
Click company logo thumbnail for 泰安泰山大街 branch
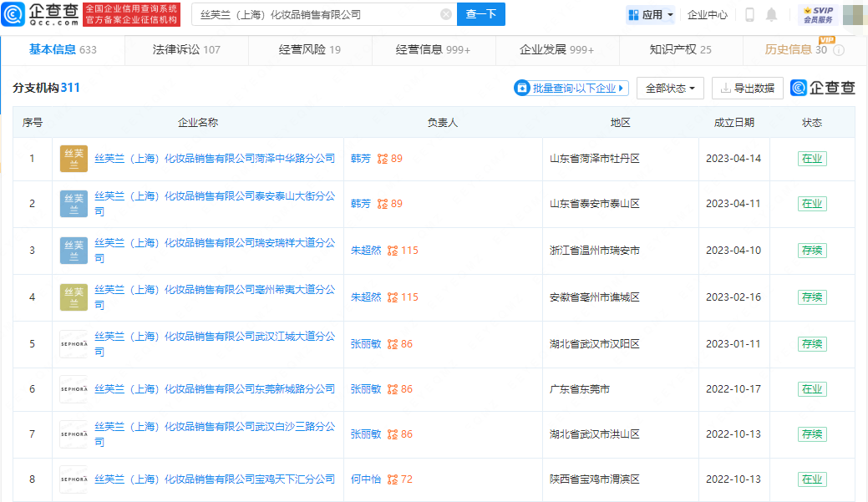[x=74, y=205]
